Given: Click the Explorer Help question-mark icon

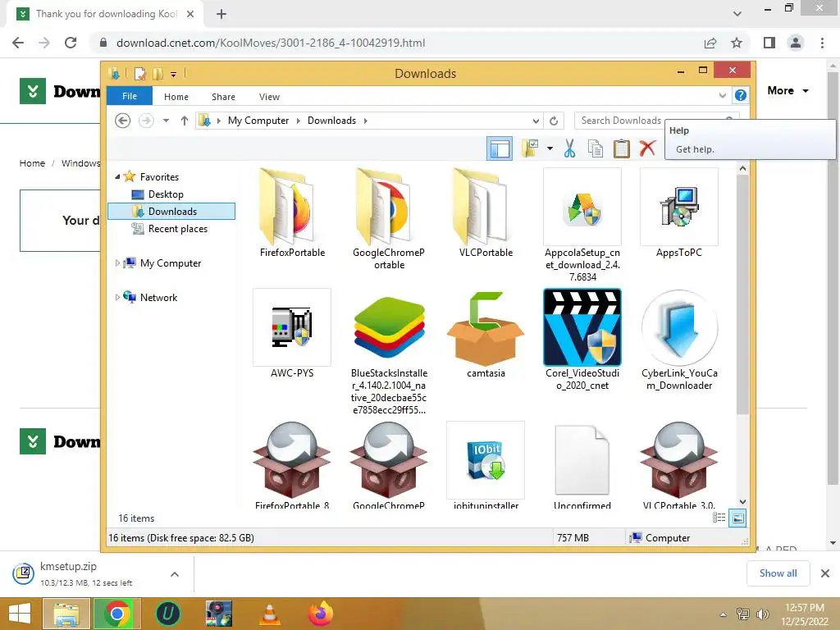Looking at the screenshot, I should (741, 95).
